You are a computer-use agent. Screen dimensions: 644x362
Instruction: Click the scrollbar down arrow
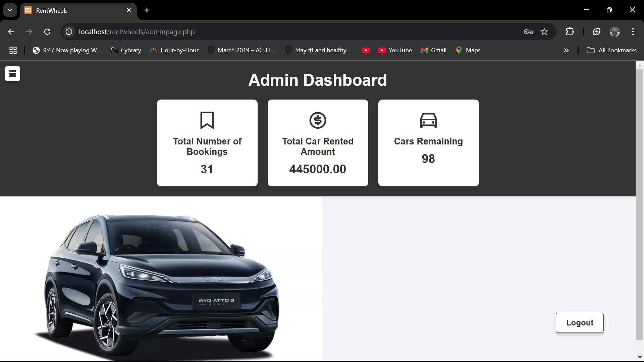(x=640, y=357)
